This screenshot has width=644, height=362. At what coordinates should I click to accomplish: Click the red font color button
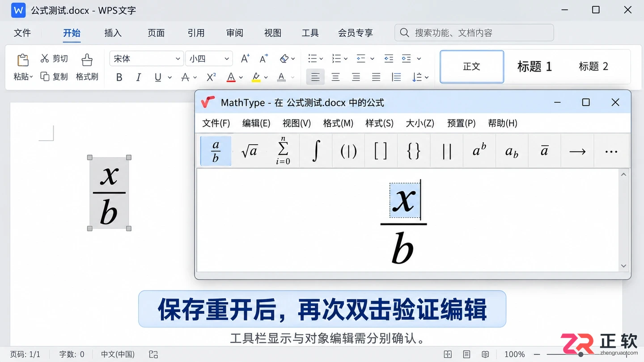click(231, 77)
